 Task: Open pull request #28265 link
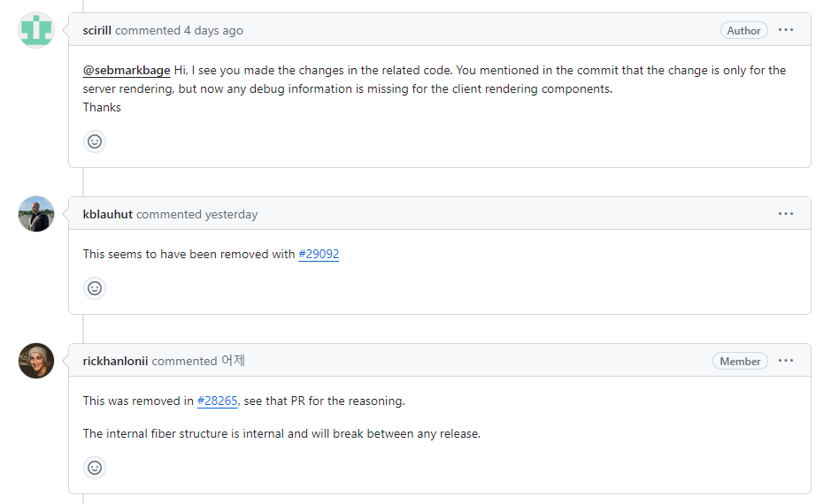tap(217, 401)
